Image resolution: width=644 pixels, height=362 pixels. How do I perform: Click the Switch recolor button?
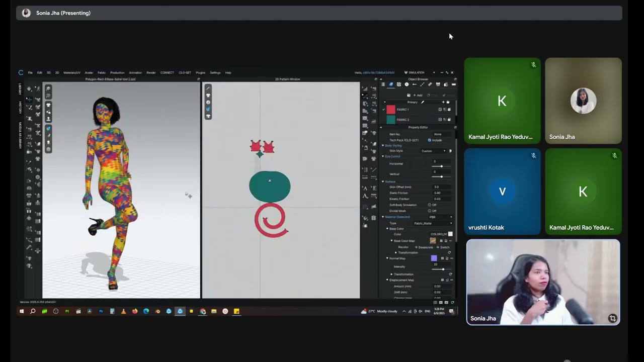(443, 247)
